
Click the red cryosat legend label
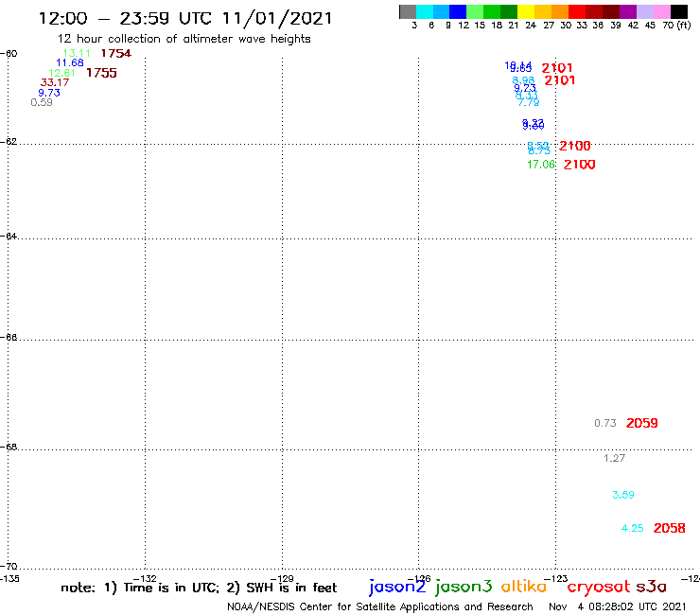pyautogui.click(x=599, y=588)
